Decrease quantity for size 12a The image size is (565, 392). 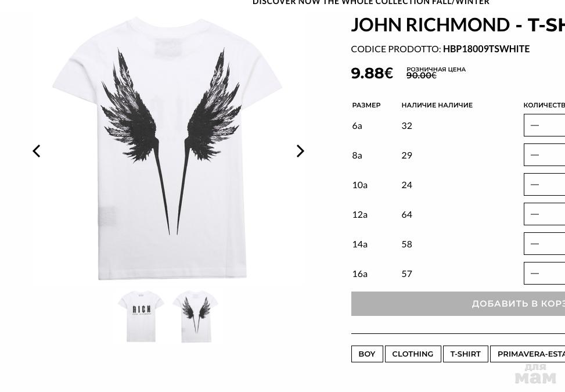coord(535,214)
